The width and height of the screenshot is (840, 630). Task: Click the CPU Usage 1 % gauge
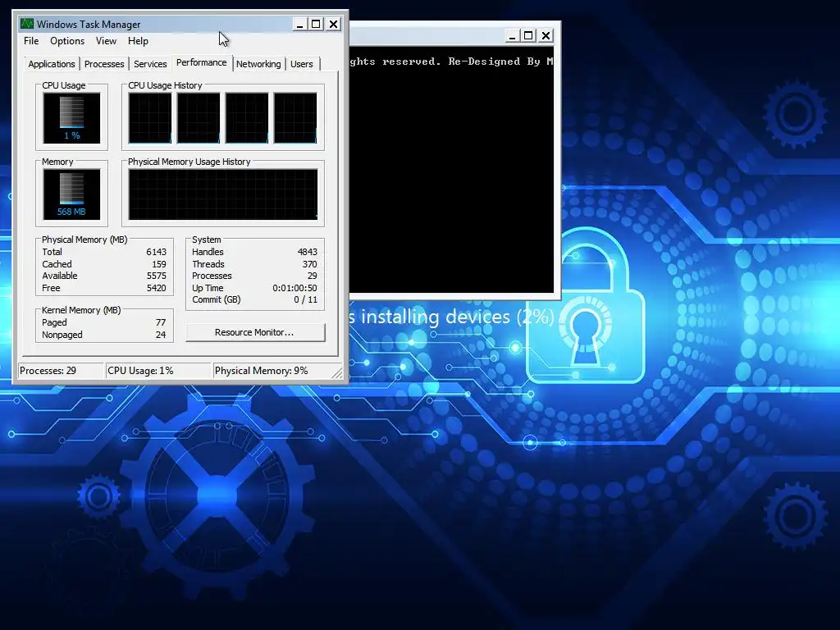pyautogui.click(x=72, y=118)
